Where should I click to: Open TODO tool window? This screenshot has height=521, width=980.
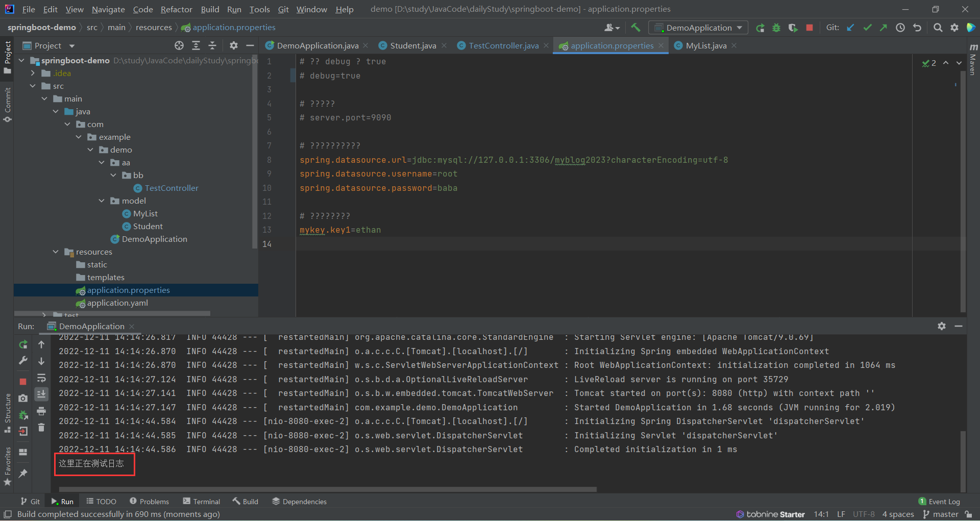[x=101, y=502]
